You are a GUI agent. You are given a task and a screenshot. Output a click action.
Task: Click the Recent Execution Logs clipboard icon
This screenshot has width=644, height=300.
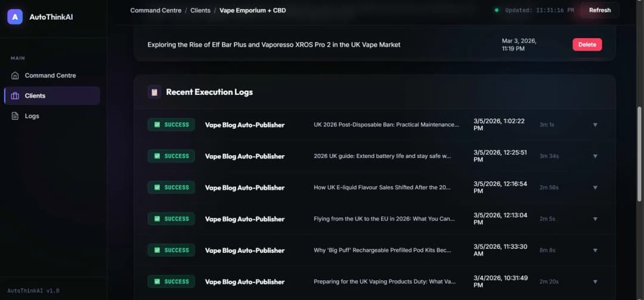(x=154, y=92)
